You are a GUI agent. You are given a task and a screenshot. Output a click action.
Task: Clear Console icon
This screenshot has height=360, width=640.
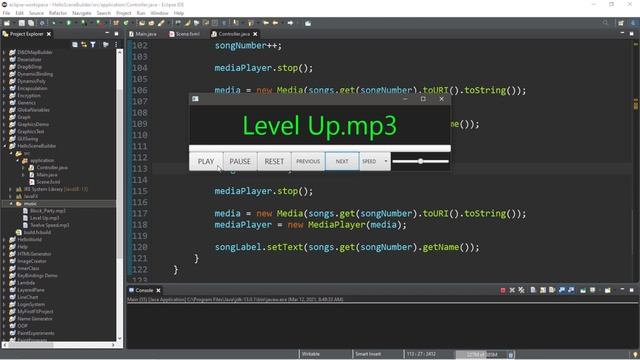coord(533,290)
